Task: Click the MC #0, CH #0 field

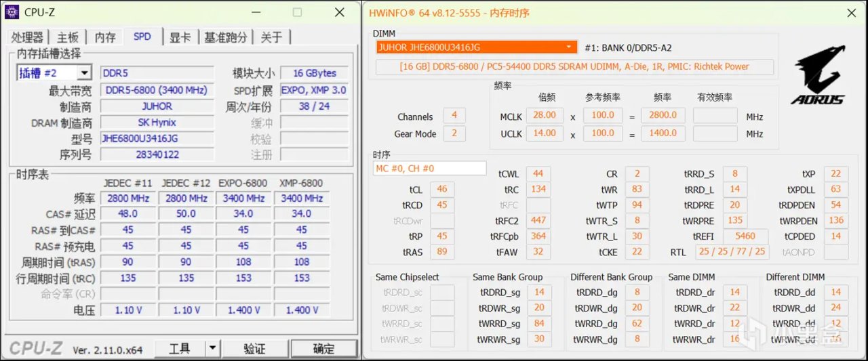Action: click(429, 168)
